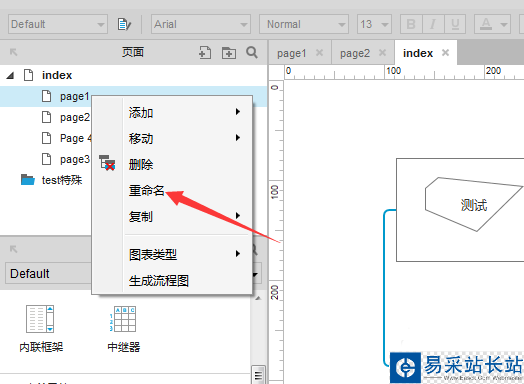Click the 中继器 widget
Viewport: 524px width, 384px height.
123,329
